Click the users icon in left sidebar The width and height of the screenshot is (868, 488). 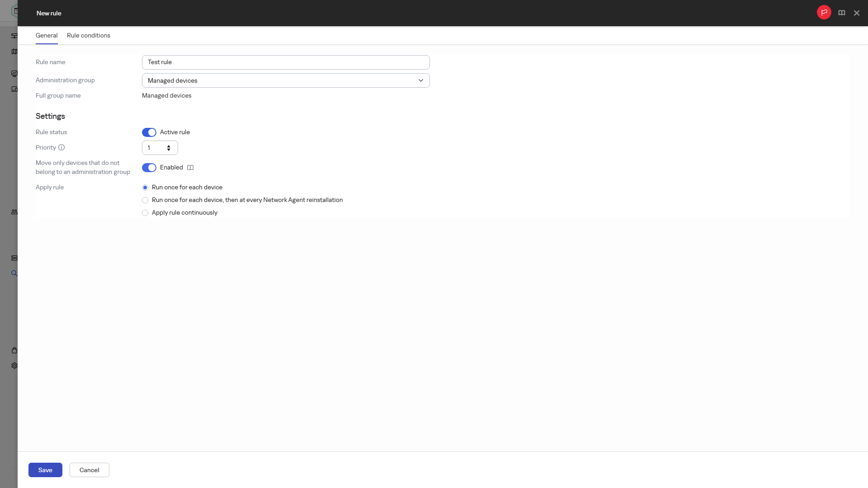[14, 212]
